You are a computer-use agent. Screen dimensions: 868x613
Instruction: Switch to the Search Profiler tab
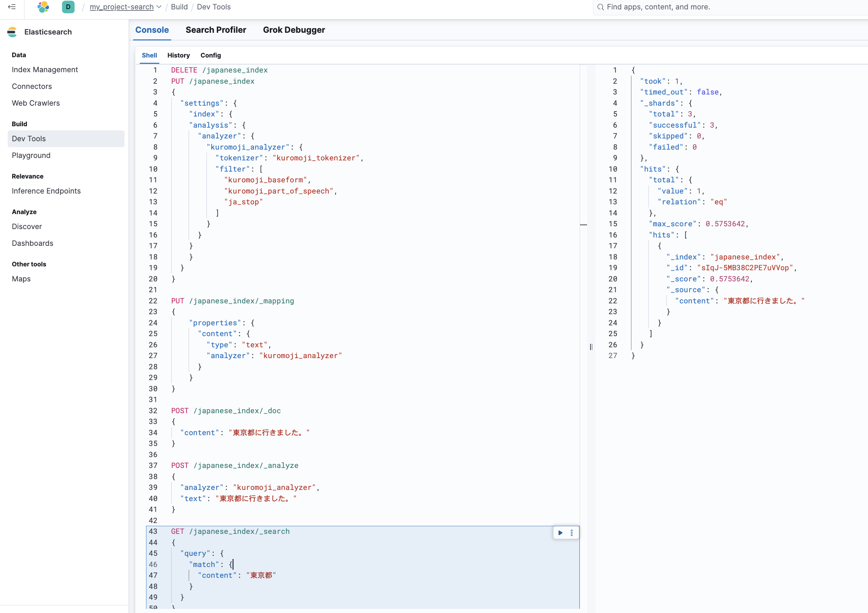click(x=215, y=30)
